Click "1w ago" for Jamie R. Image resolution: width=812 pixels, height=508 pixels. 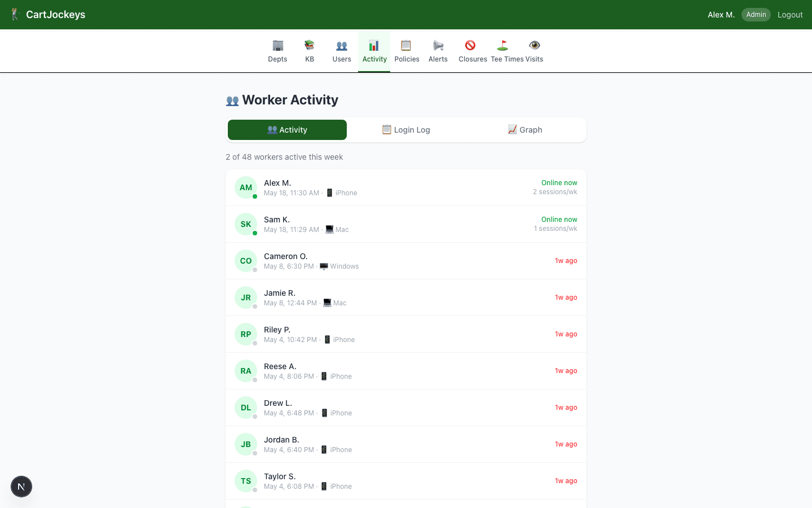566,297
